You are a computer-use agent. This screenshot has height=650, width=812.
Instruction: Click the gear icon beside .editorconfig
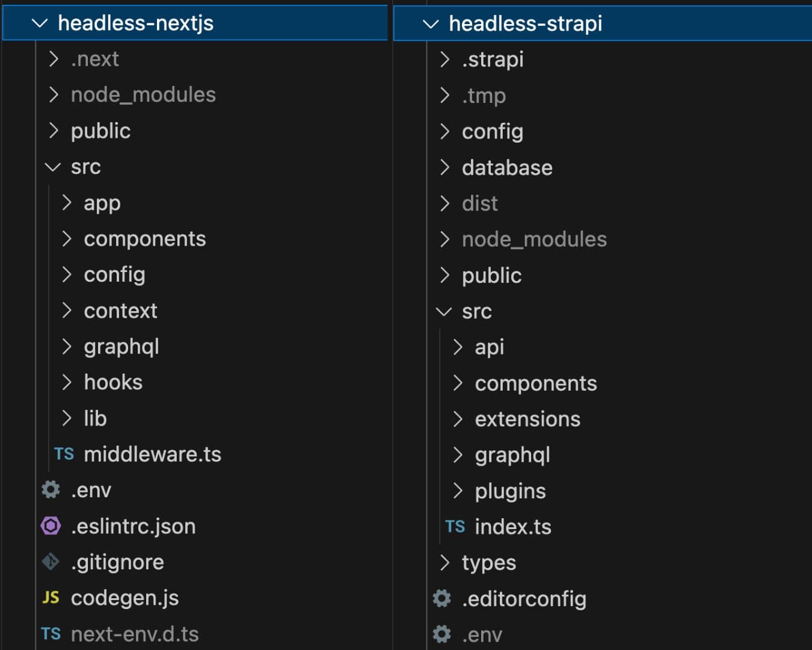pos(441,598)
